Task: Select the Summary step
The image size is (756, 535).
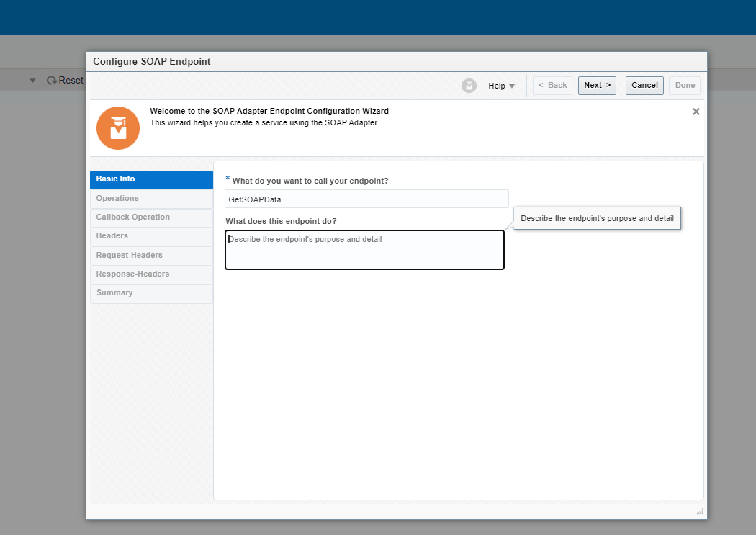Action: 151,293
